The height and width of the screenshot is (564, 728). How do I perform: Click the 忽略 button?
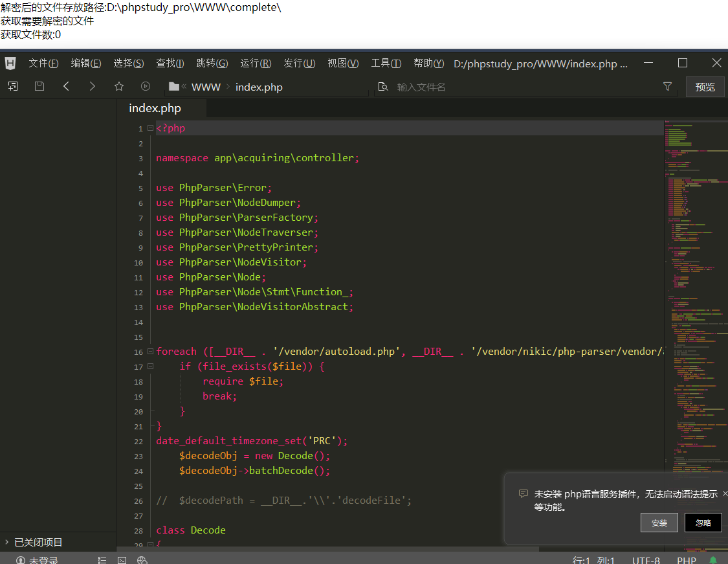703,523
